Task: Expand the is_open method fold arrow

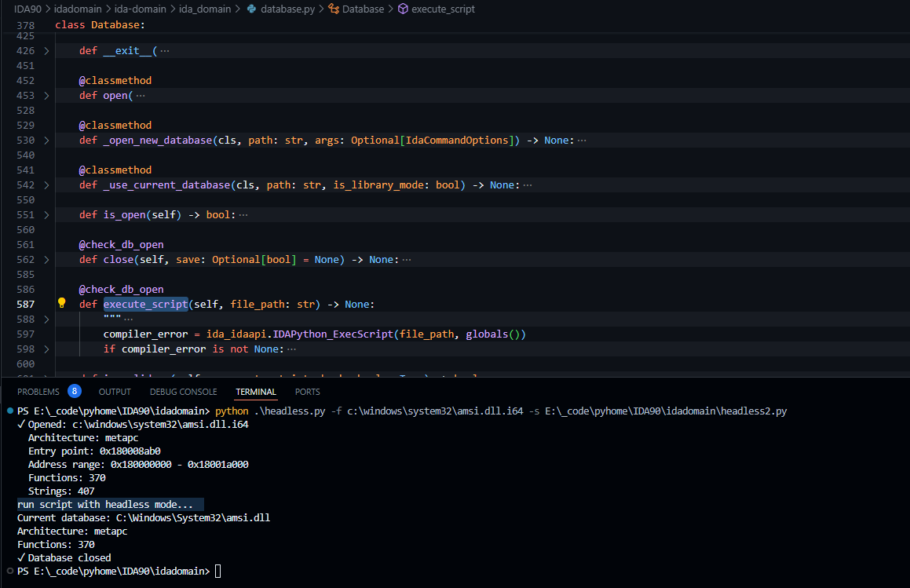Action: point(46,215)
